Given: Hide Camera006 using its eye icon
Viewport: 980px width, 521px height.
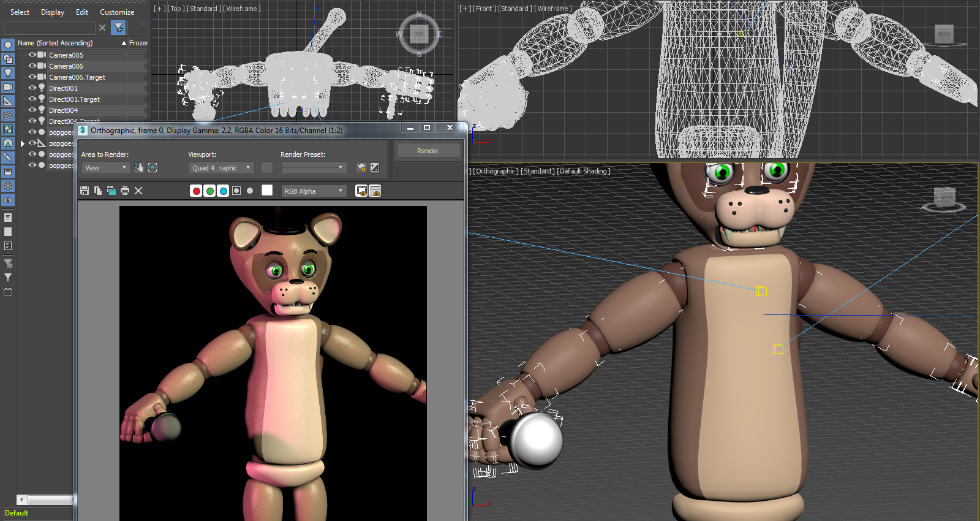Looking at the screenshot, I should [x=32, y=66].
